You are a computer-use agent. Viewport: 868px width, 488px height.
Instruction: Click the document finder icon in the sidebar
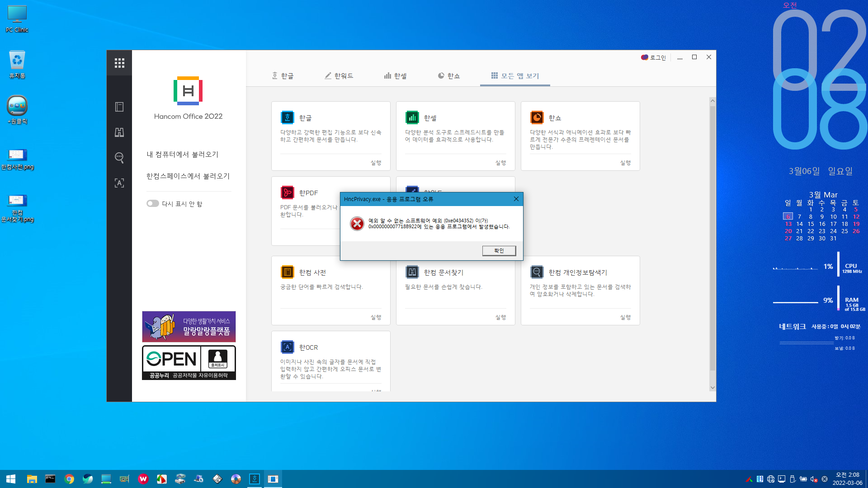click(x=119, y=132)
